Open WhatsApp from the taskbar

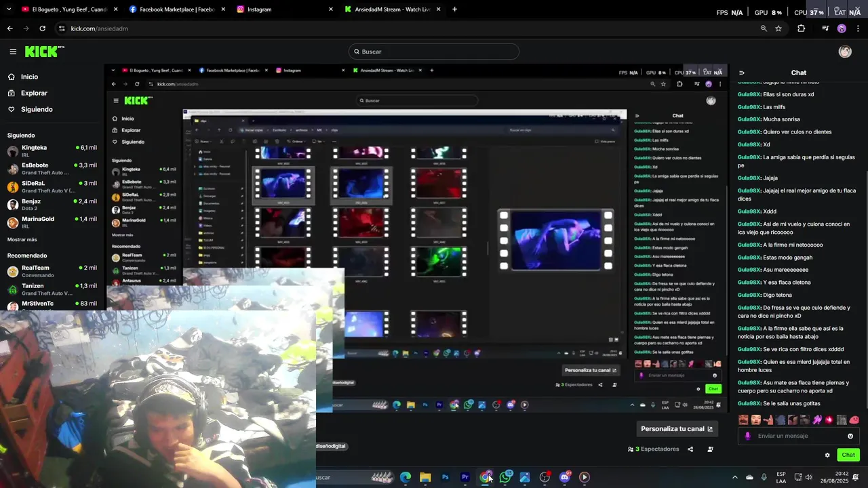coord(505,477)
